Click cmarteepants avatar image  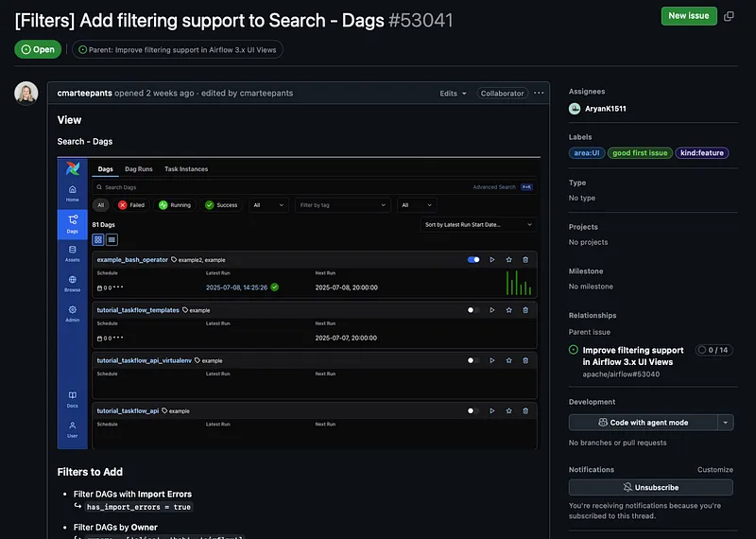point(26,93)
